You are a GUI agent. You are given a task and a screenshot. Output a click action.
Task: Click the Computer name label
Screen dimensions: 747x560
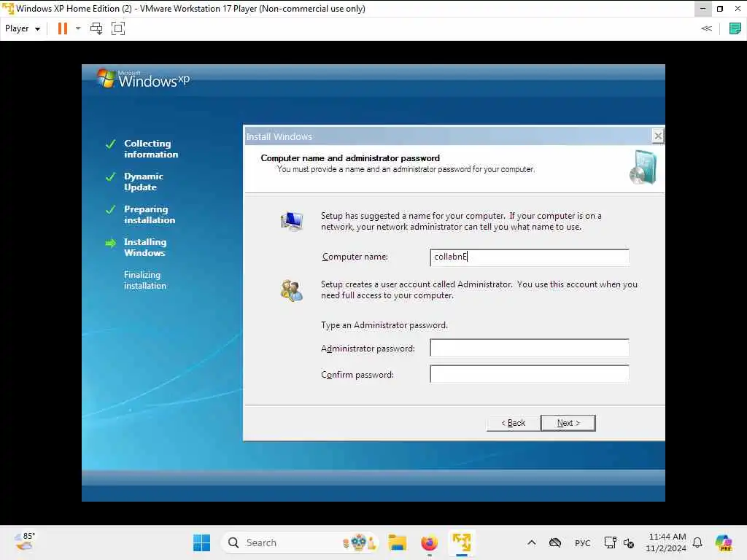(355, 257)
